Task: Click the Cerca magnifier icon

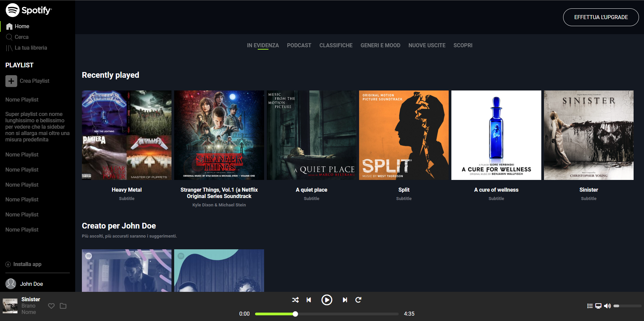Action: click(x=9, y=37)
